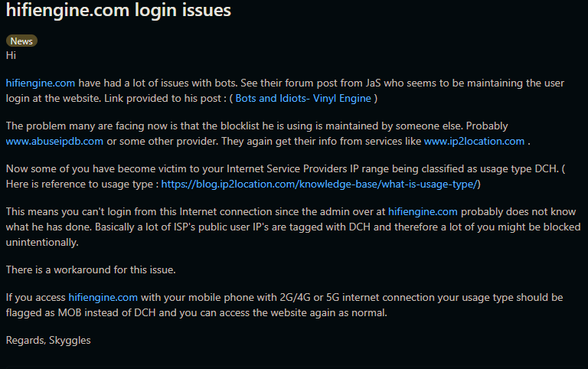Viewport: 588px width, 369px height.
Task: Visit the www.ip2location.com link
Action: [474, 141]
